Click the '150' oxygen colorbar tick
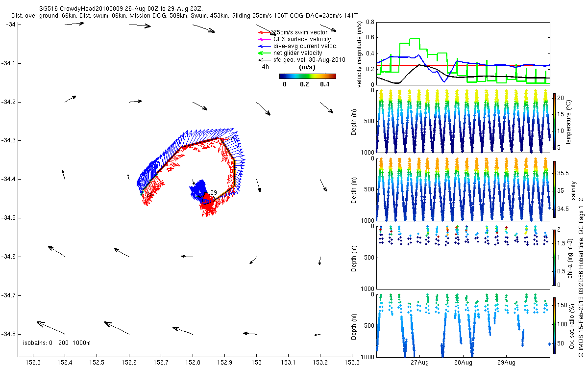588x368 pixels. pyautogui.click(x=563, y=305)
